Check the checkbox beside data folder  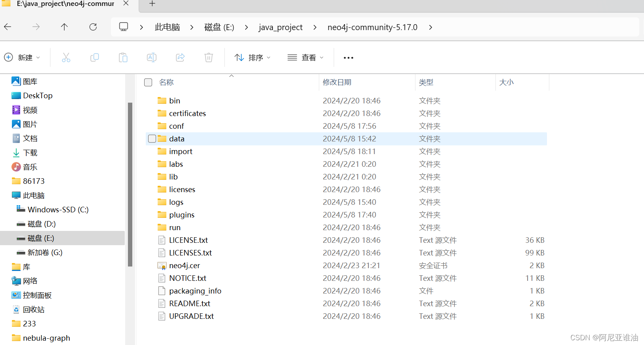[152, 139]
